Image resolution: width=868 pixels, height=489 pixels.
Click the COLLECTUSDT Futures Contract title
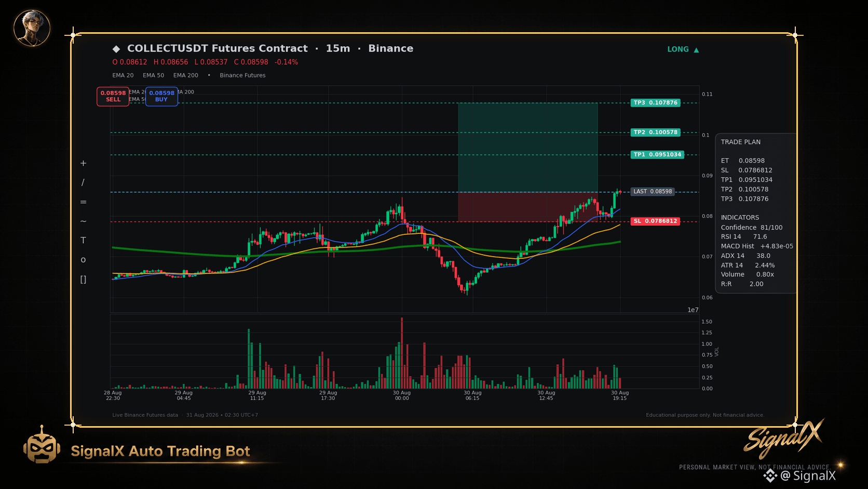click(218, 48)
